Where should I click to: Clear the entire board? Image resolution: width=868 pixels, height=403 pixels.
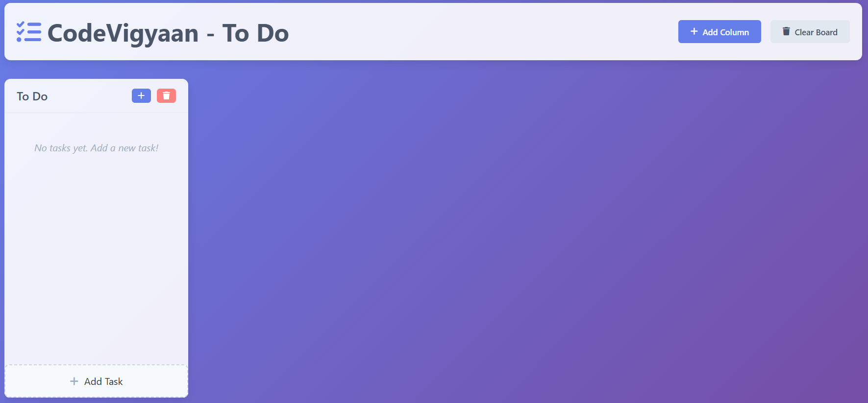(810, 31)
